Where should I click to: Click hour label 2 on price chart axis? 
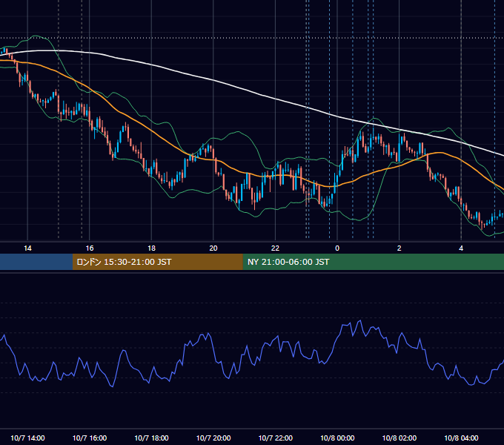tap(399, 248)
